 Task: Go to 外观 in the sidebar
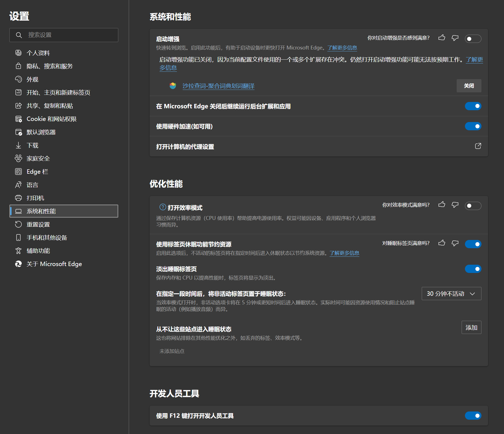(x=32, y=79)
